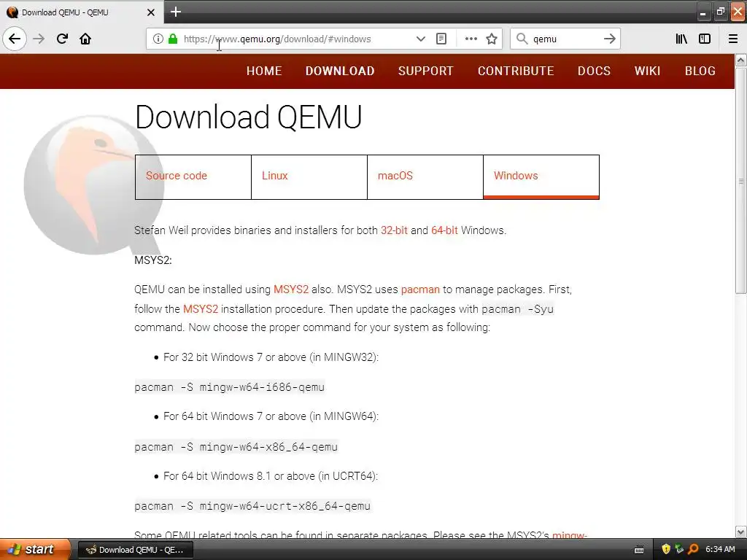Click the mingw-w64-i686-qemu command
This screenshot has height=560, width=747.
click(x=230, y=387)
